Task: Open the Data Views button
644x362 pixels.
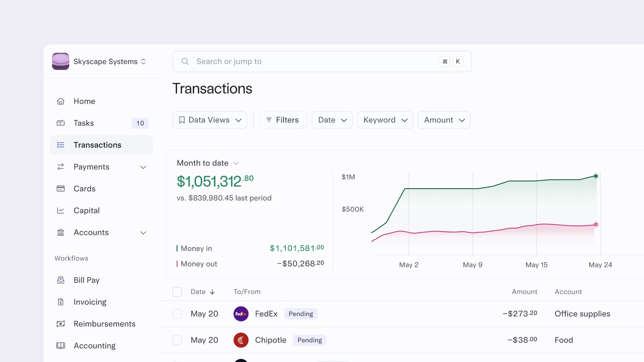Action: point(210,120)
